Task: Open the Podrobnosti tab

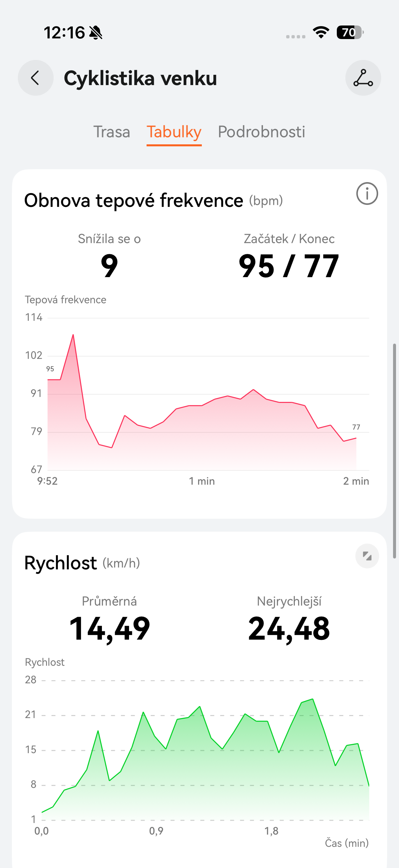Action: [261, 132]
